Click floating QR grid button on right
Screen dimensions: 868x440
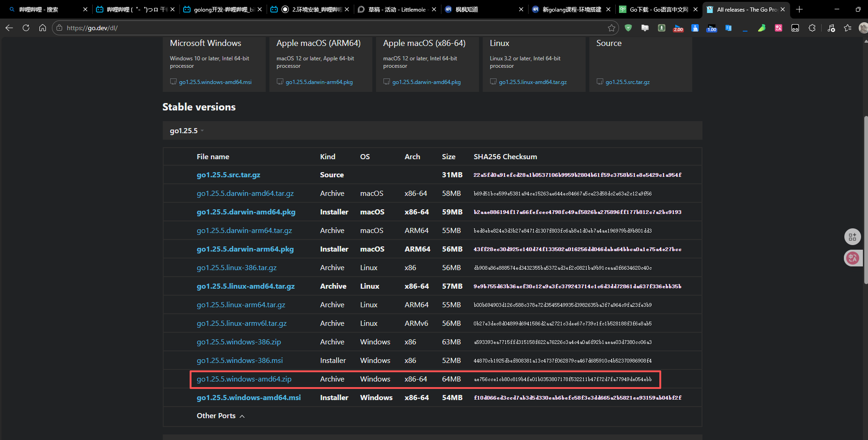[852, 237]
